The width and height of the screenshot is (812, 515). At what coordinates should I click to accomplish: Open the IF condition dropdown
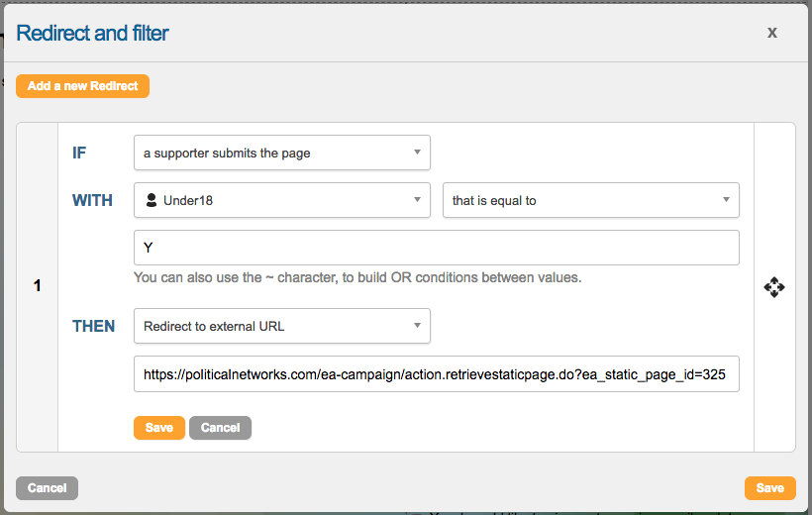[281, 153]
